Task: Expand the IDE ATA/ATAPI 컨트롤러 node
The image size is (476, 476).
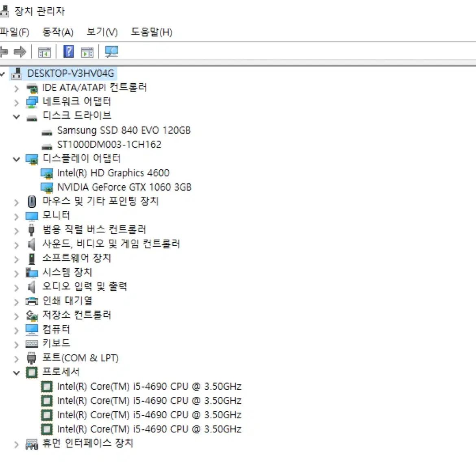Action: coord(16,89)
